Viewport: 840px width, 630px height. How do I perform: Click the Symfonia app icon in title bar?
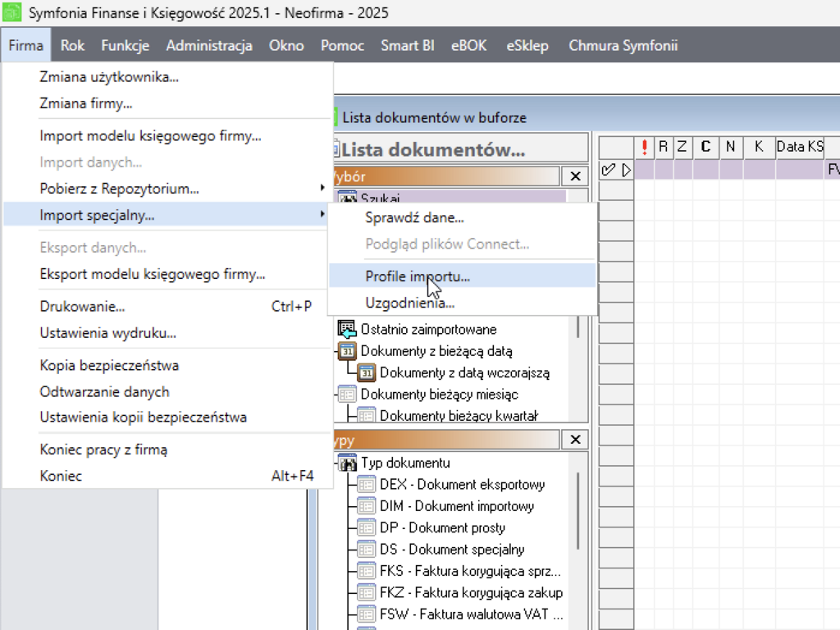tap(11, 12)
